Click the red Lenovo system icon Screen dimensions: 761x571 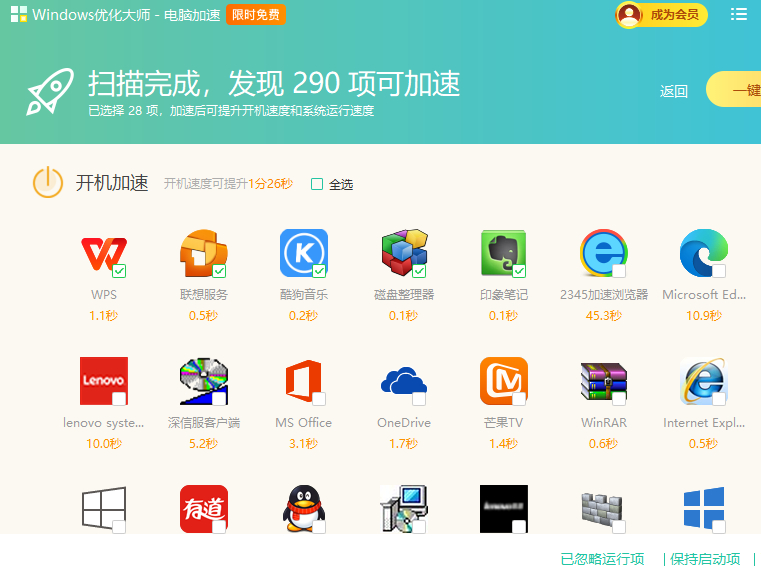click(x=104, y=381)
